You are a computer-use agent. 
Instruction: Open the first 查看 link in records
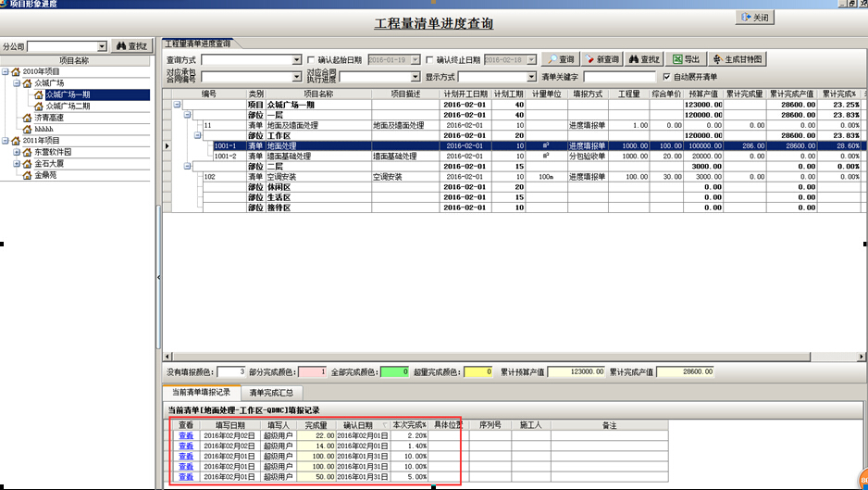pyautogui.click(x=186, y=435)
